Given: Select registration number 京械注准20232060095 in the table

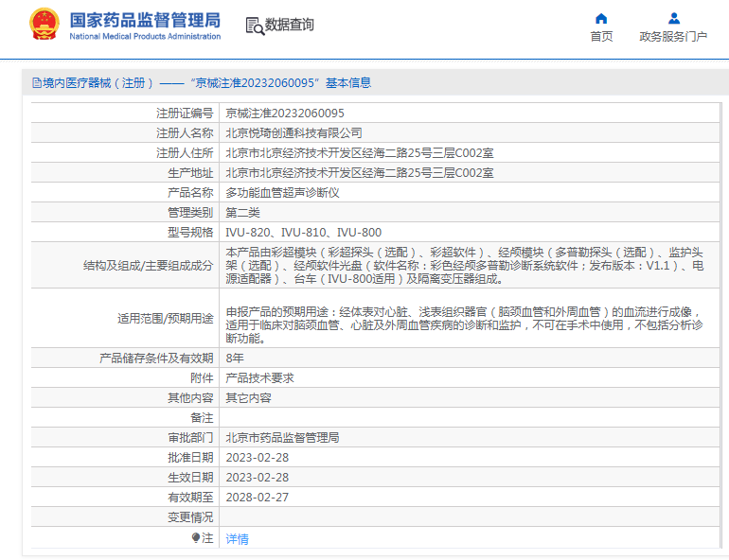Looking at the screenshot, I should pos(285,114).
